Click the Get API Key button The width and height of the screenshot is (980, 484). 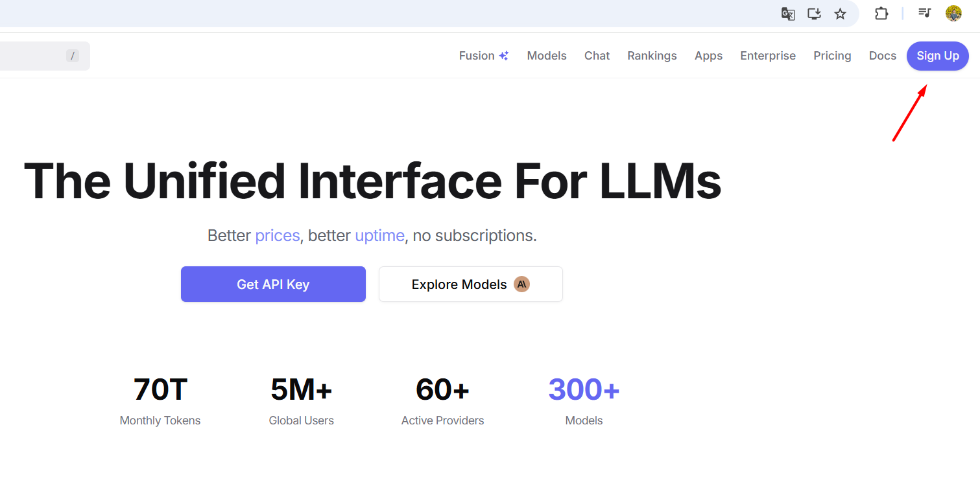coord(273,284)
